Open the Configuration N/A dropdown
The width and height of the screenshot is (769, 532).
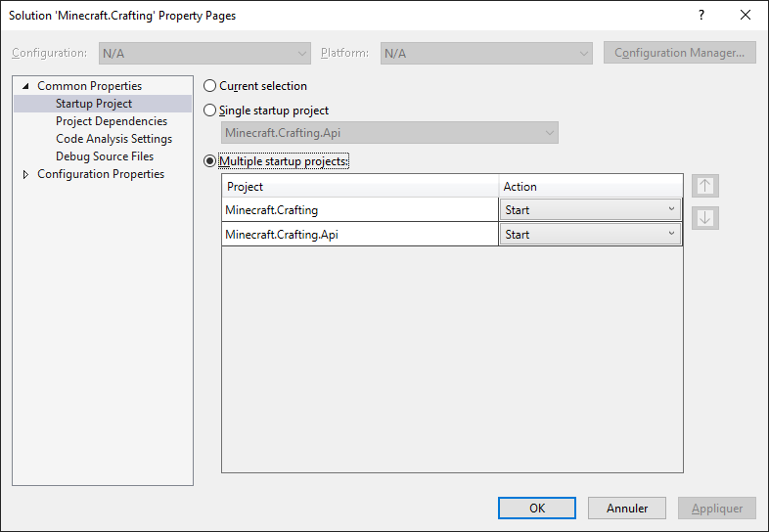[x=204, y=53]
